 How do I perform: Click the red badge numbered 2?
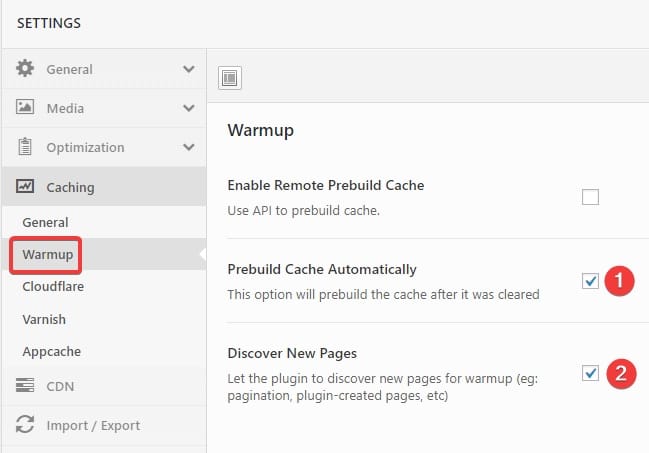click(621, 373)
